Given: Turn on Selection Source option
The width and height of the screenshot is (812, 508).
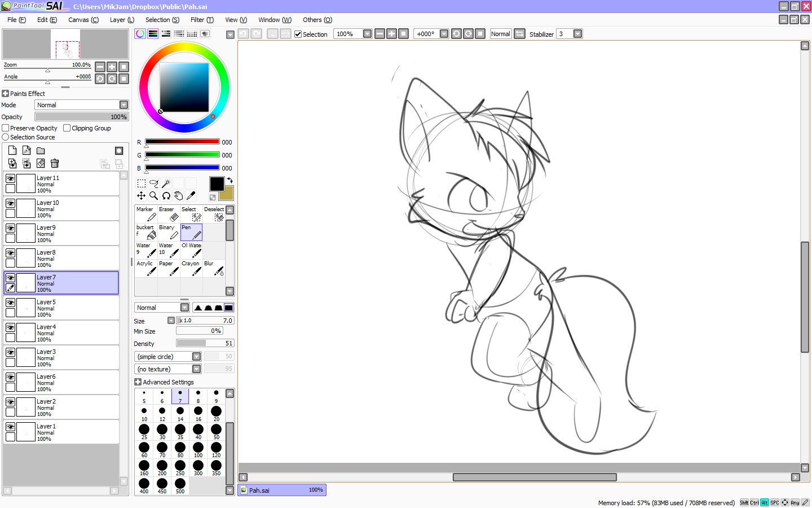Looking at the screenshot, I should [6, 137].
